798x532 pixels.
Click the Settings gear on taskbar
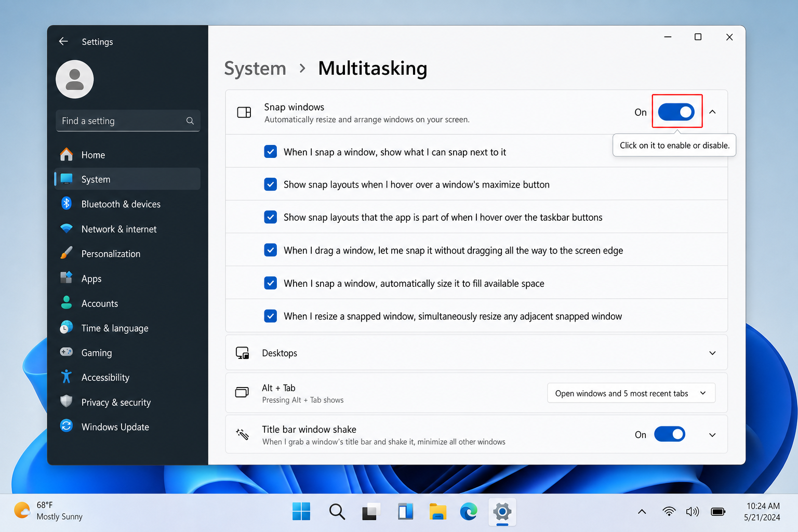[502, 512]
